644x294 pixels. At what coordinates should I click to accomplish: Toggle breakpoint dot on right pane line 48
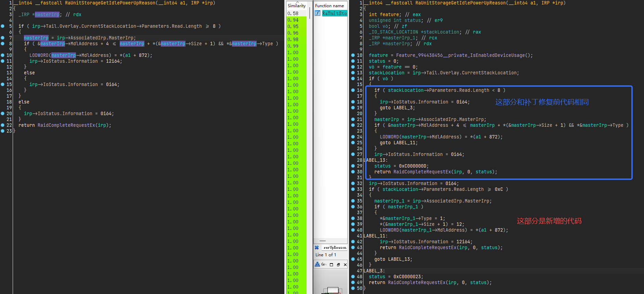tap(353, 277)
